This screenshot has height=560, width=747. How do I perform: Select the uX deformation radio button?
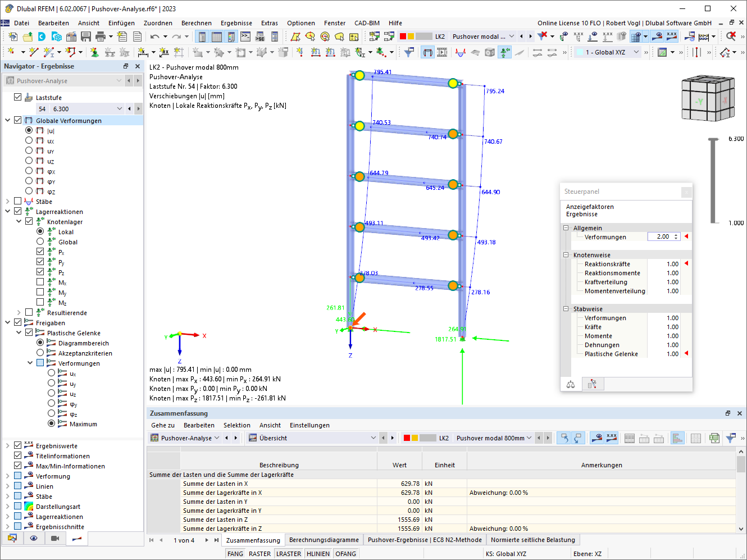(x=29, y=140)
